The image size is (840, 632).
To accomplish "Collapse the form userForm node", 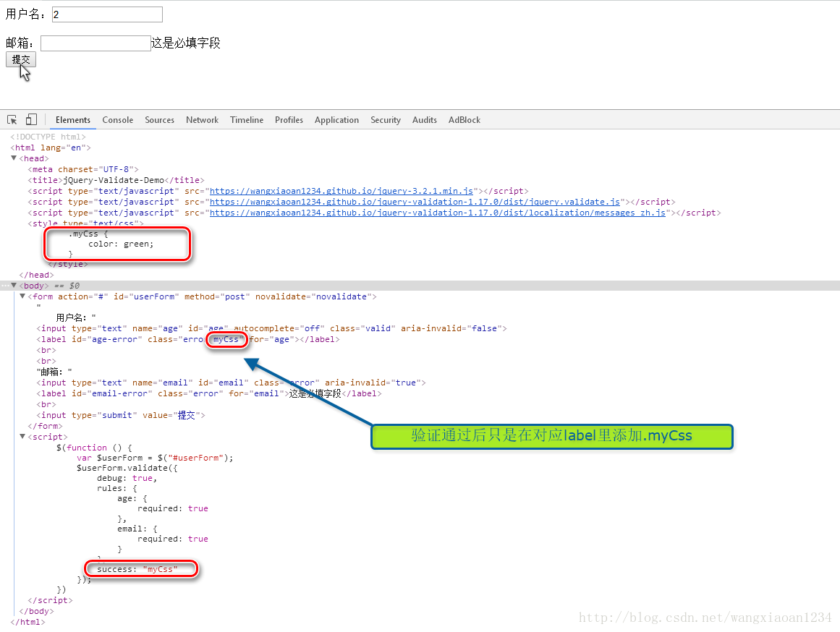I will [x=22, y=296].
